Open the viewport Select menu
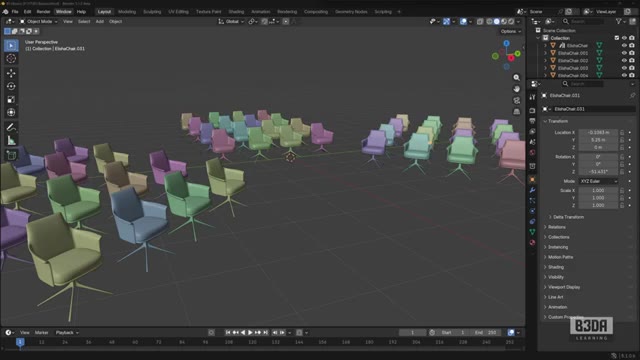 pyautogui.click(x=84, y=21)
